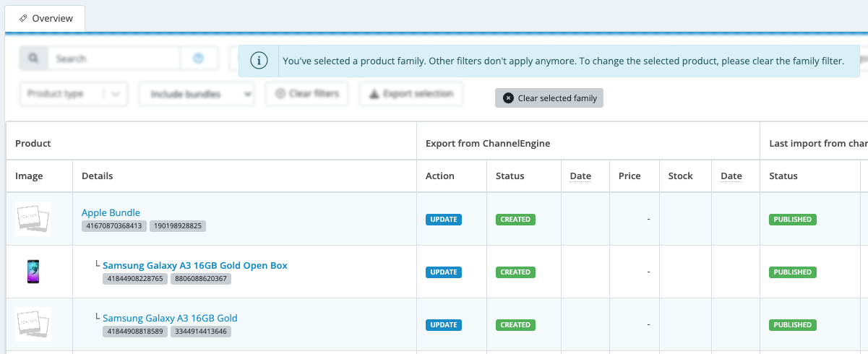Click CREATED badge for Galaxy A3 Open Box
Viewport: 868px width, 354px height.
click(x=515, y=272)
